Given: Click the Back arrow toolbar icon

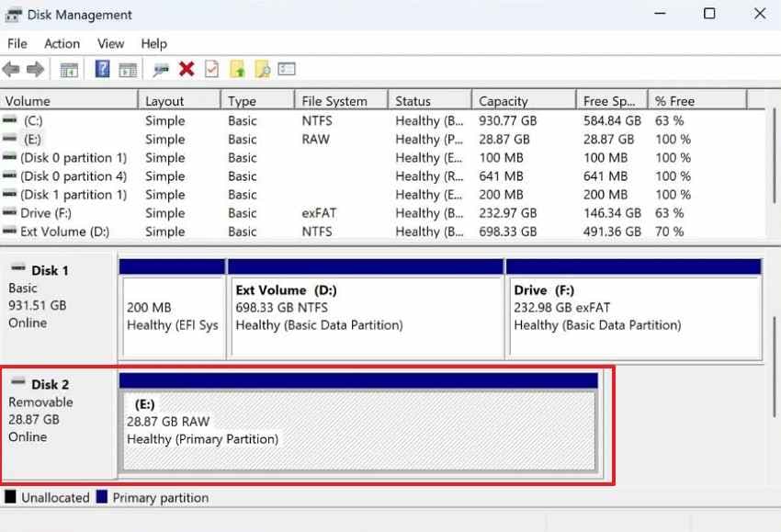Looking at the screenshot, I should coord(11,69).
